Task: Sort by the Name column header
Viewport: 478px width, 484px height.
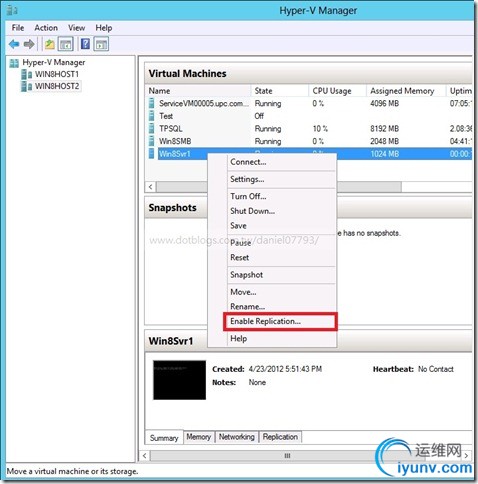Action: (198, 91)
